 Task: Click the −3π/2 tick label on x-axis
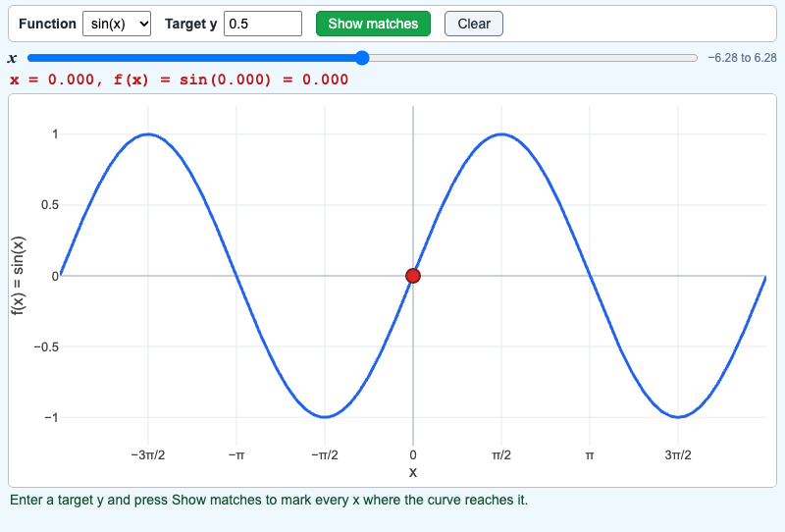point(148,454)
